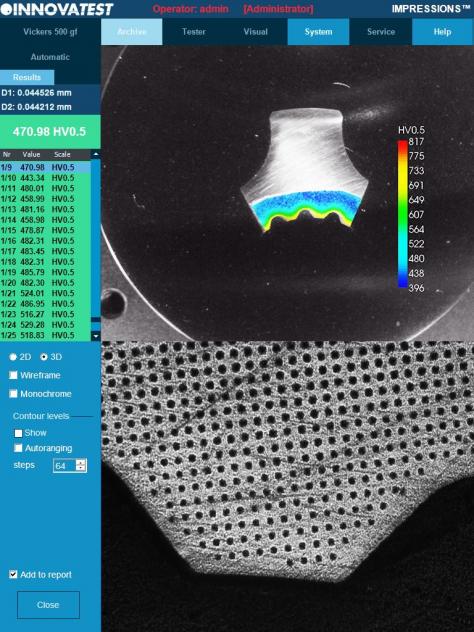
Task: Click the results list scroll-down arrow
Action: (x=96, y=336)
